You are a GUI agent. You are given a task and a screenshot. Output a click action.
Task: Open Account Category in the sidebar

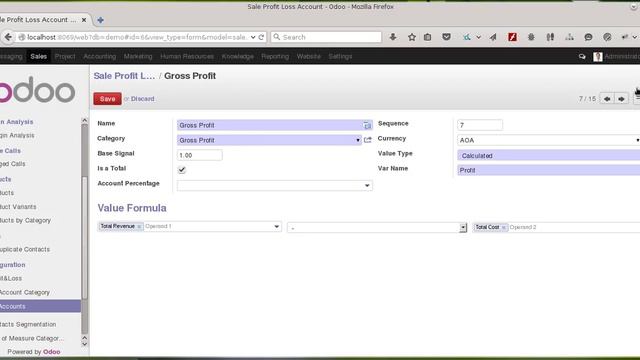24,292
